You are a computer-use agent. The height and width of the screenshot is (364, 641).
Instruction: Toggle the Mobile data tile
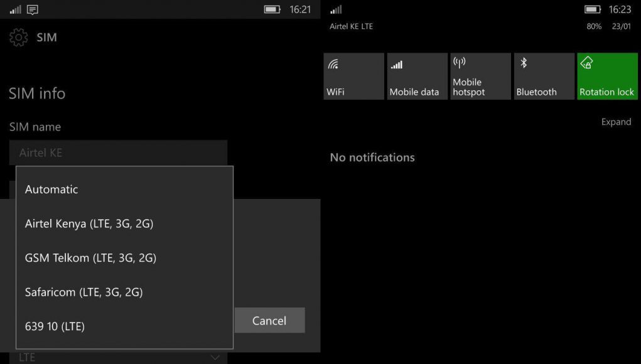[x=417, y=76]
